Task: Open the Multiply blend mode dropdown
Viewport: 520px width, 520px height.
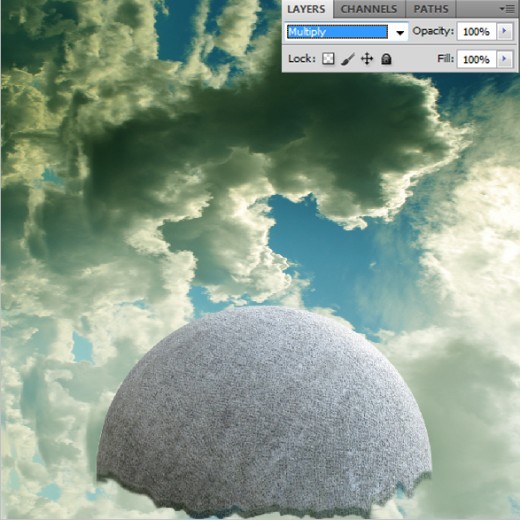Action: click(347, 32)
